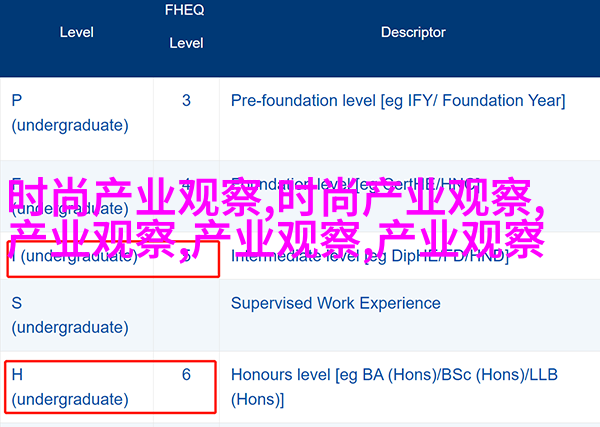Click the Honours level descriptor text
600x427 pixels.
pyautogui.click(x=394, y=387)
